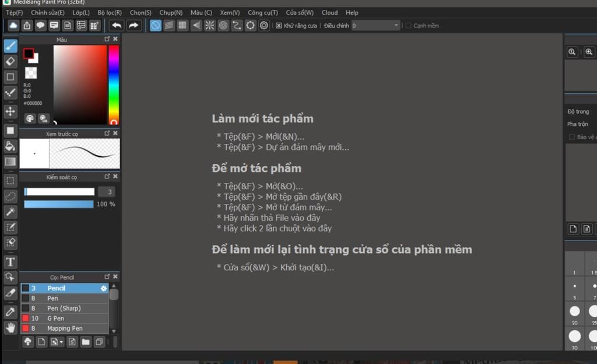Click the color palette icon

click(30, 118)
